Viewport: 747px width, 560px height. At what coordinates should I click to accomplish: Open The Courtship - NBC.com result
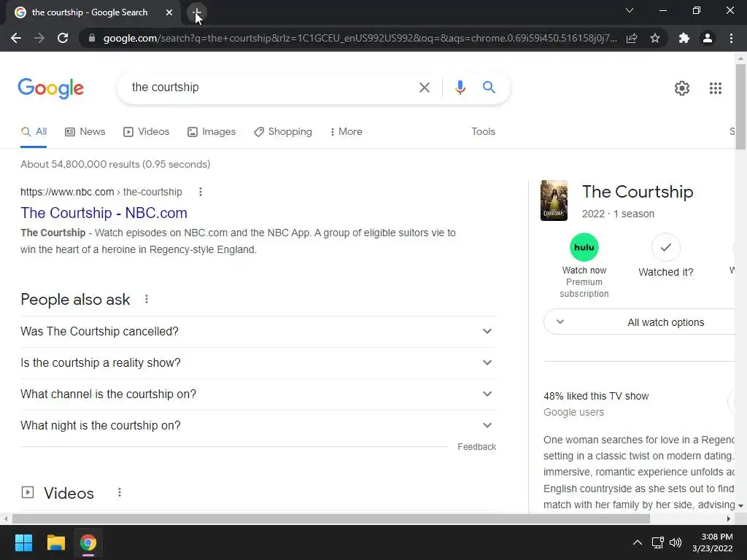click(x=104, y=213)
